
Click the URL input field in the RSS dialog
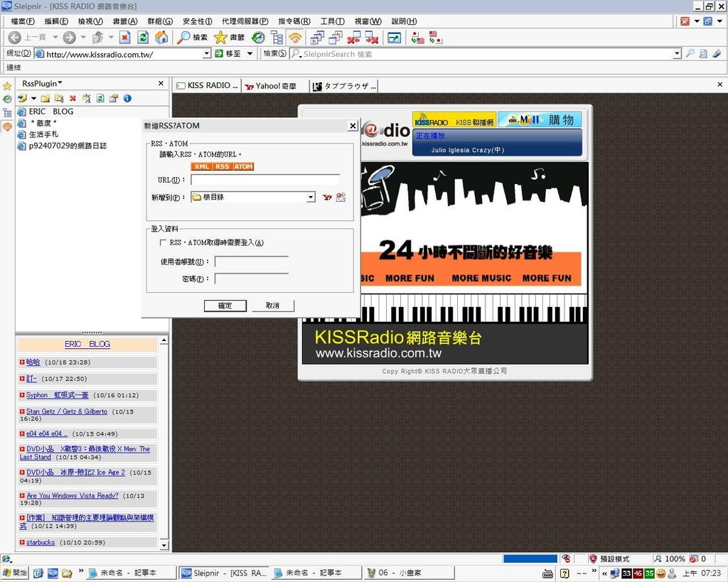[265, 180]
